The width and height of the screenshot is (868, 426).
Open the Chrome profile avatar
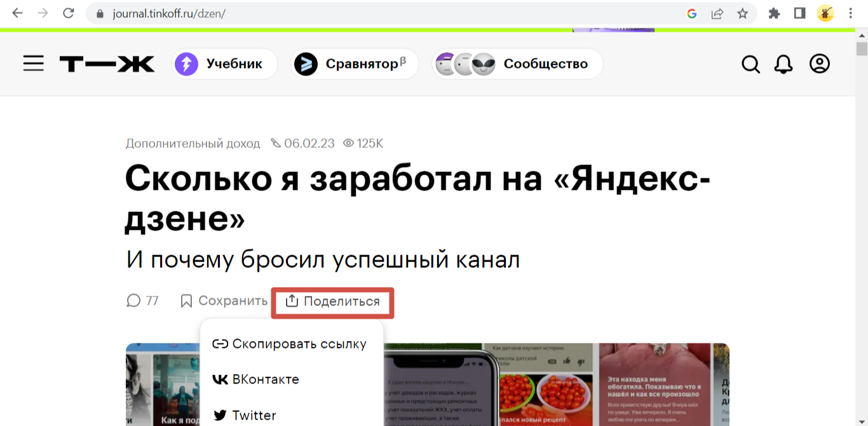(825, 13)
